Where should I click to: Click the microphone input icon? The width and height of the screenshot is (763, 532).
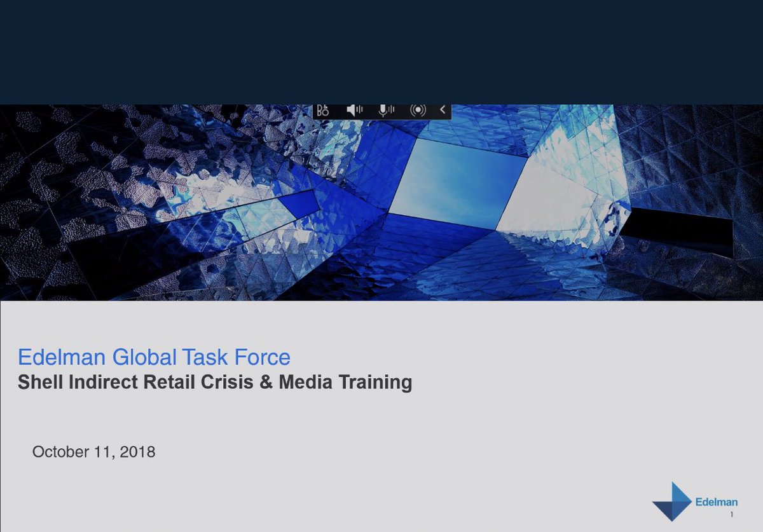click(x=386, y=110)
